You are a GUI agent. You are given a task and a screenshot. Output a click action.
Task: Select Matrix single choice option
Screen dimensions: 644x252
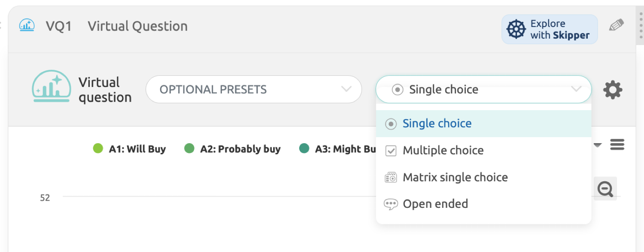(455, 177)
